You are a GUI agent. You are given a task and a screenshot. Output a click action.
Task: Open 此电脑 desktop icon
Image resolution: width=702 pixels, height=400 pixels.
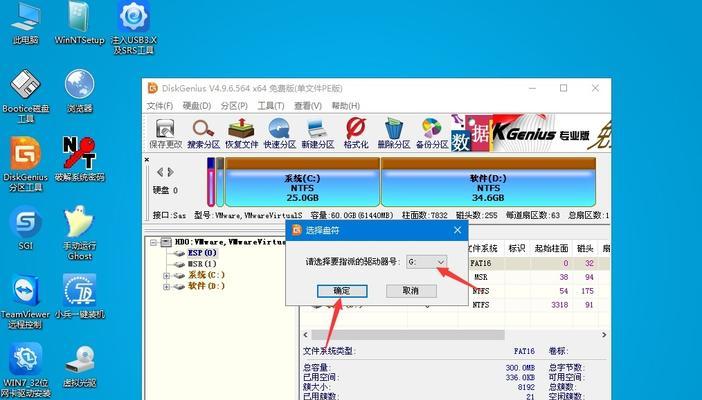pos(25,23)
